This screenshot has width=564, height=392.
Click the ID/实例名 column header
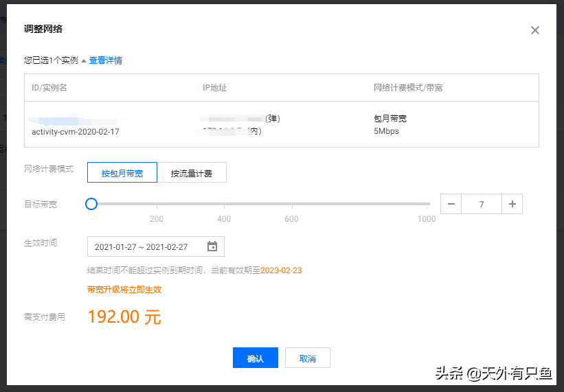(49, 88)
